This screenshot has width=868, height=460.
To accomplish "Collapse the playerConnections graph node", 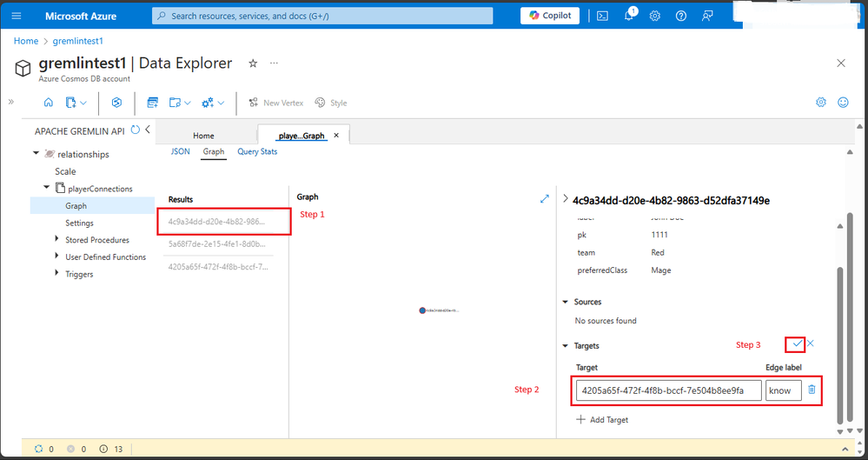I will 47,188.
